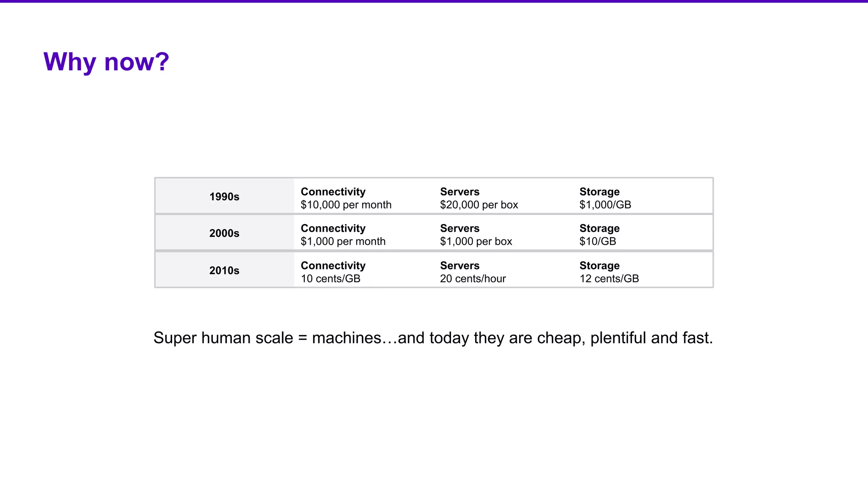This screenshot has width=868, height=488.
Task: Select the "12 cents/GB" storage price
Action: pyautogui.click(x=609, y=279)
